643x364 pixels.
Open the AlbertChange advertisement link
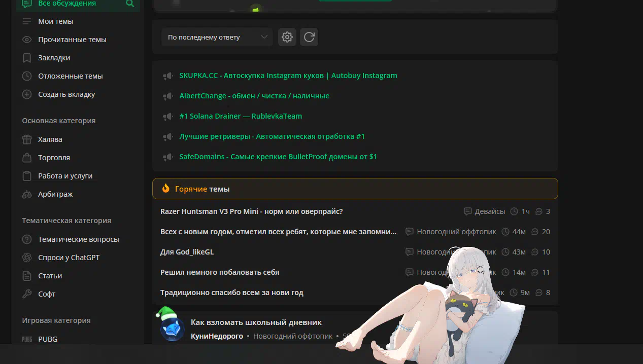tap(254, 96)
